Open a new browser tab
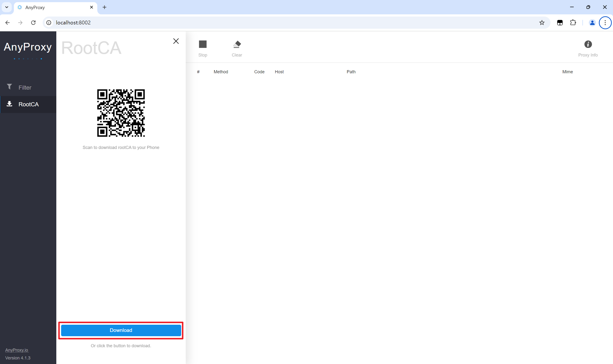The image size is (613, 364). coord(104,7)
